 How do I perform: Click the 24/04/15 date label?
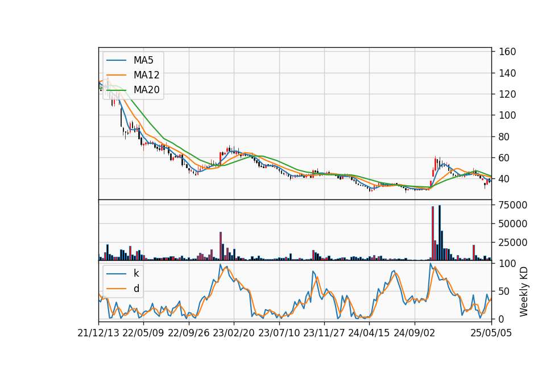369,333
